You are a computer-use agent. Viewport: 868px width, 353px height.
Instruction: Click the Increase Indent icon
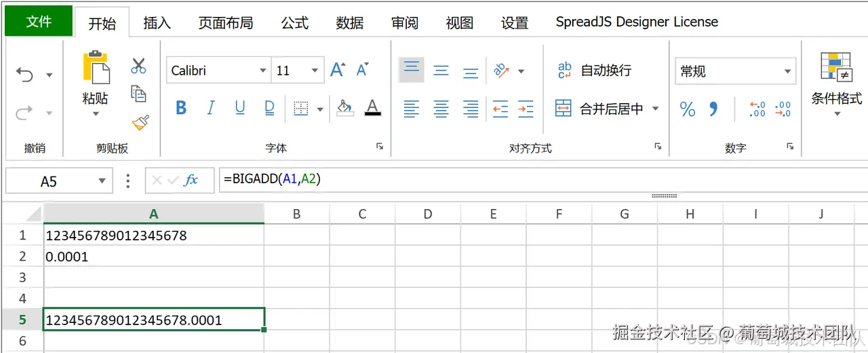(526, 109)
